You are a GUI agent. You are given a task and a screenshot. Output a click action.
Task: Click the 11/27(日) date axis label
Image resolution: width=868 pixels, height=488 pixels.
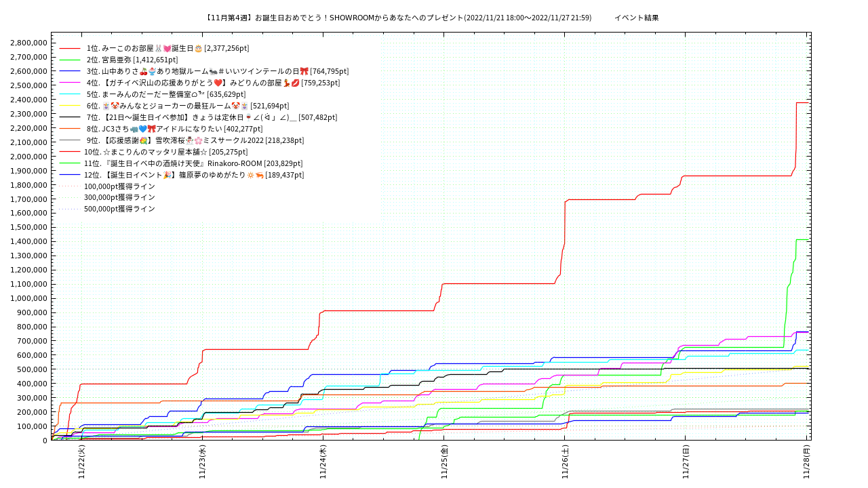point(686,462)
